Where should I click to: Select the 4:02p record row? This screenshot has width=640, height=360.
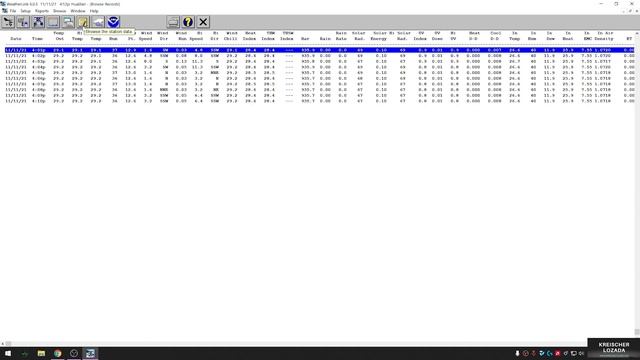(x=320, y=56)
